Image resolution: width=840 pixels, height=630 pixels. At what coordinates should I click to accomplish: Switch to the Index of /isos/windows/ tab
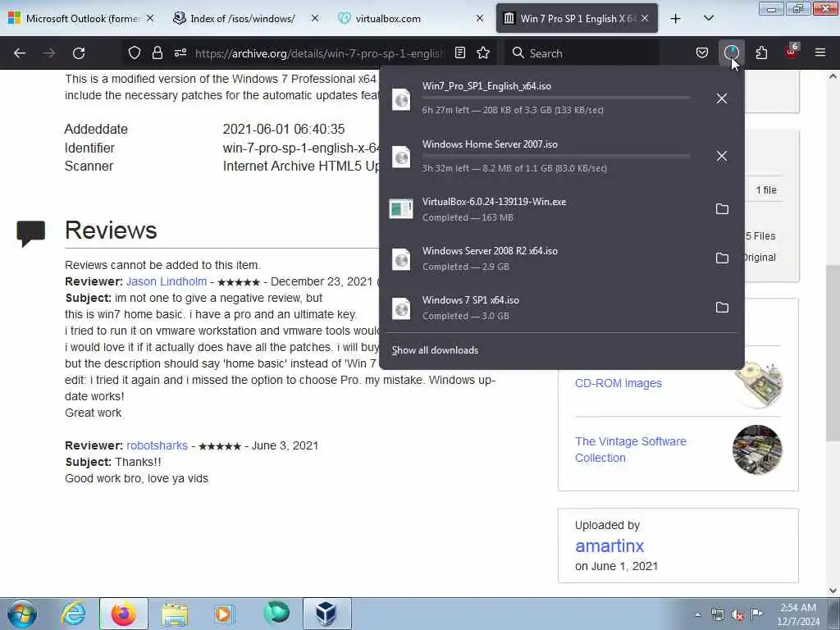[242, 19]
